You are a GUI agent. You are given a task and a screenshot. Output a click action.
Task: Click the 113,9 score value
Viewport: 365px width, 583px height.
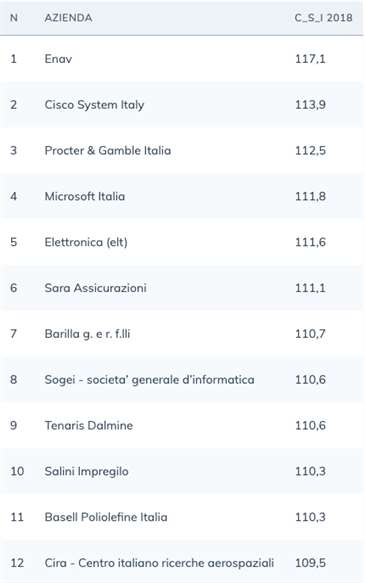(310, 104)
